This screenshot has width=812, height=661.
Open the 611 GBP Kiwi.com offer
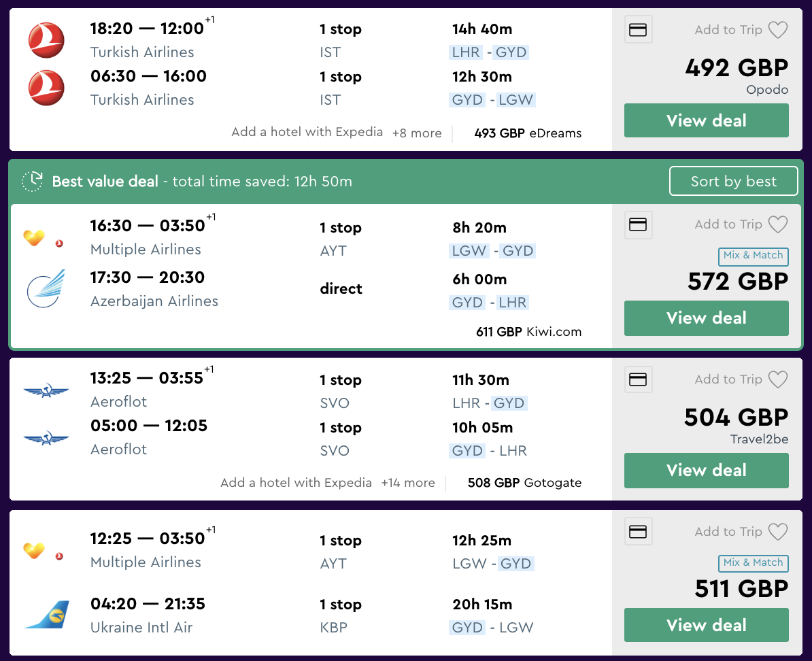[x=528, y=332]
